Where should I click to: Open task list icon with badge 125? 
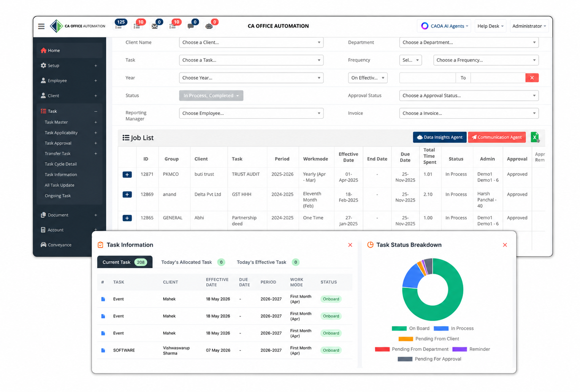[119, 26]
